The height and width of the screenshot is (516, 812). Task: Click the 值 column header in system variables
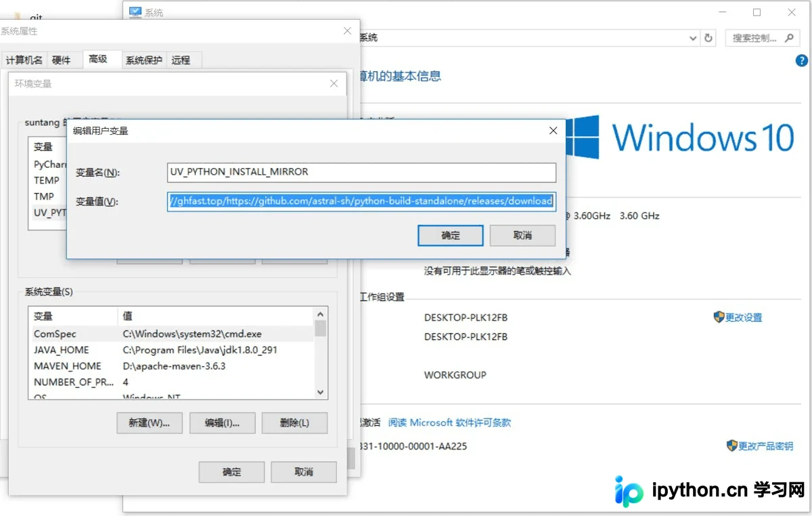point(216,316)
